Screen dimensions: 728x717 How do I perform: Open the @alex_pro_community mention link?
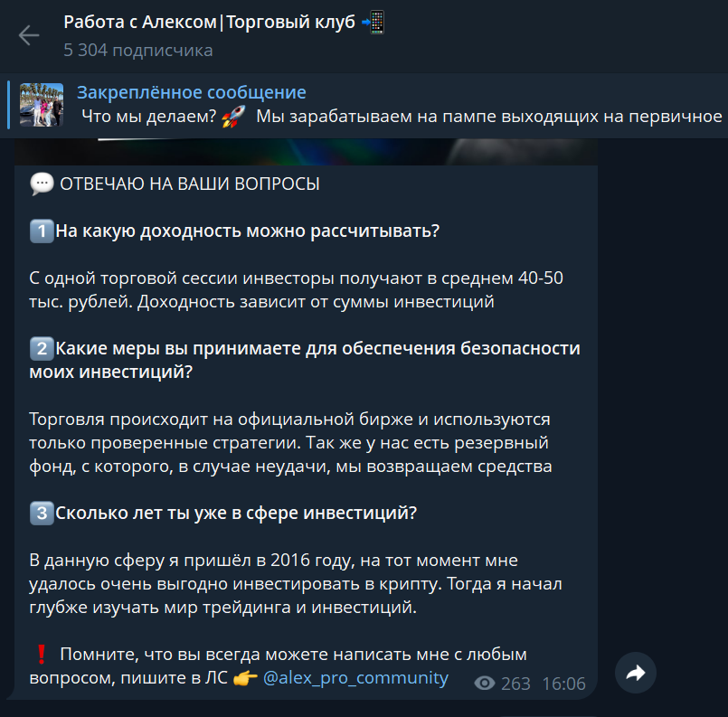pyautogui.click(x=355, y=677)
